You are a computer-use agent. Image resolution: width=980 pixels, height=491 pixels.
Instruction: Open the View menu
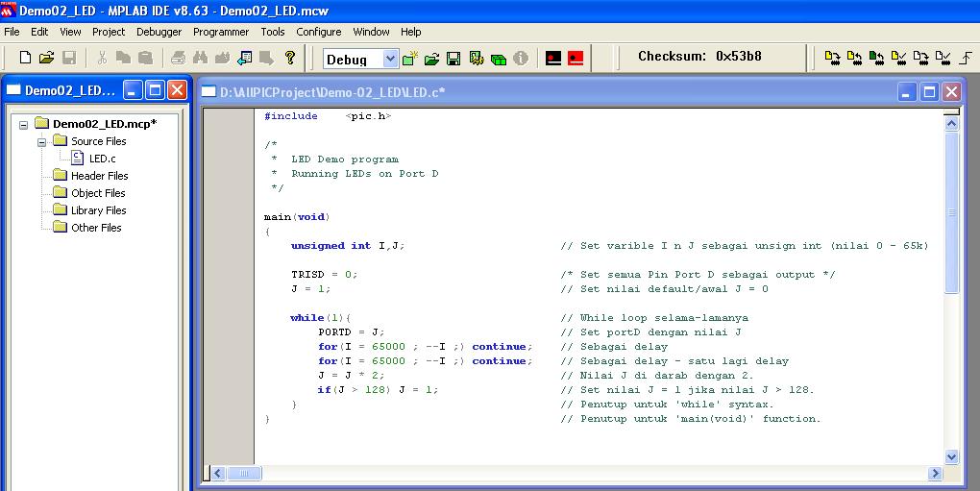pos(71,32)
